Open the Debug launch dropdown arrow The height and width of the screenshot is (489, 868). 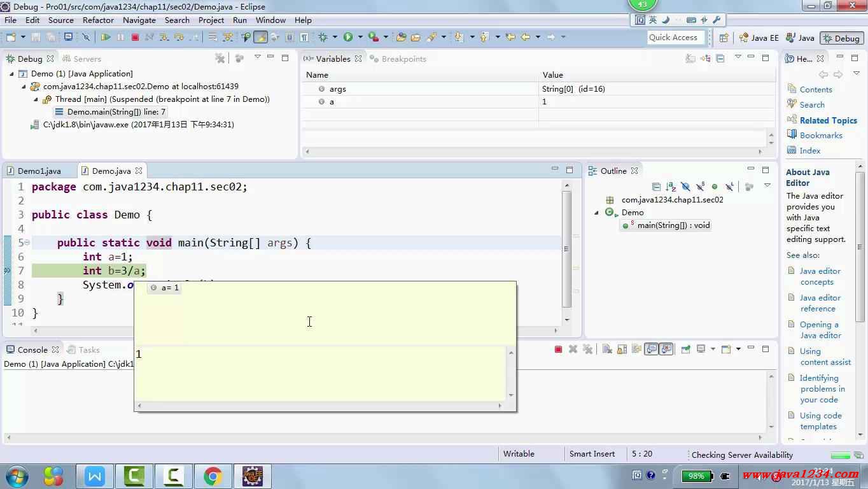[335, 38]
